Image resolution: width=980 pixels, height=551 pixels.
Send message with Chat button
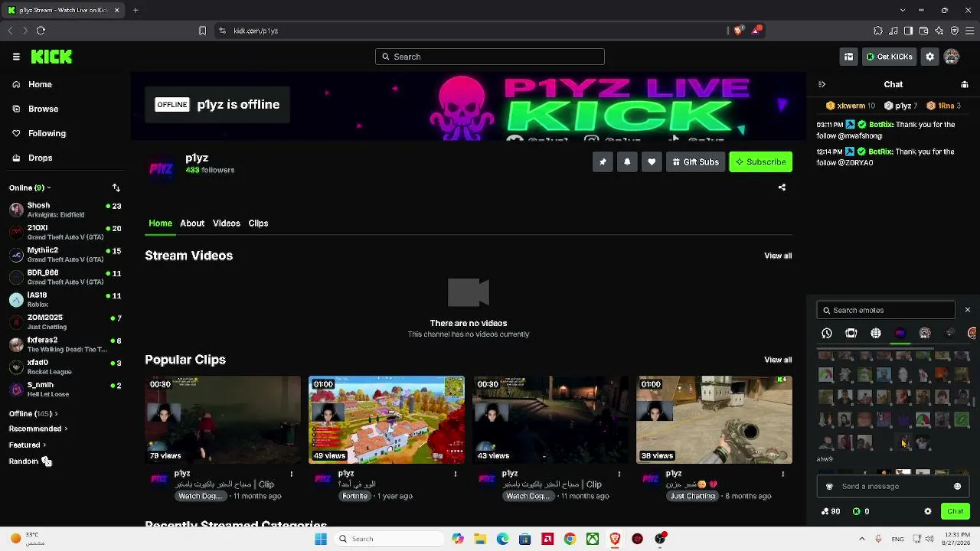955,511
